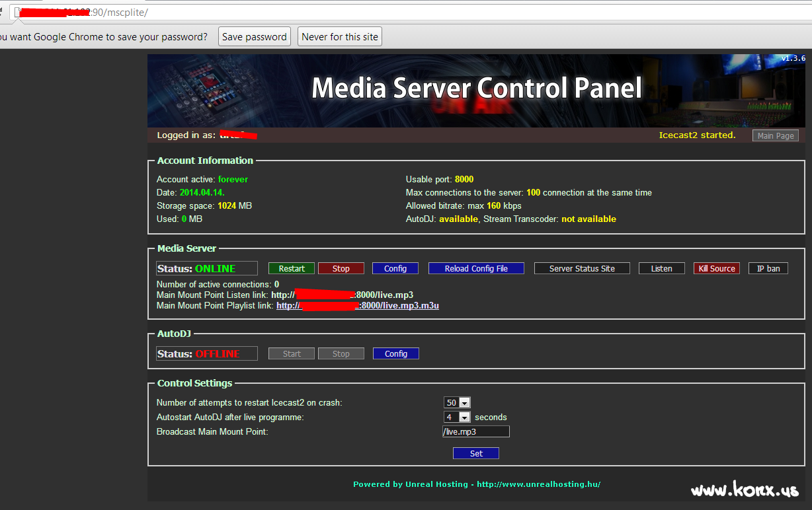Stop the running media server
Screen dimensions: 812x510
point(341,268)
